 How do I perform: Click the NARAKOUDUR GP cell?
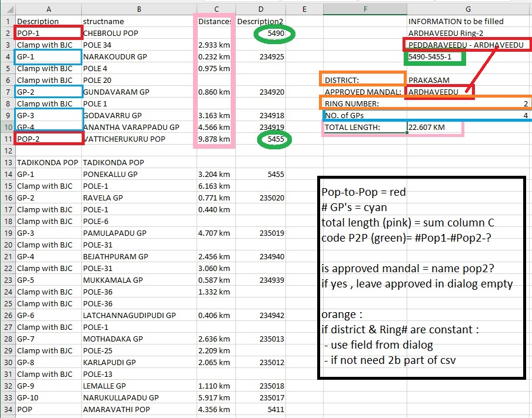(139, 56)
